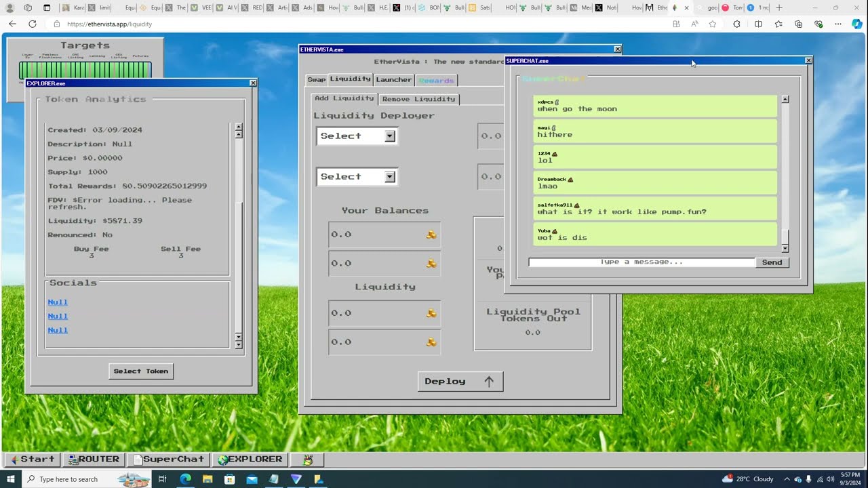
Task: Open Mail app from Windows taskbar
Action: 252,479
